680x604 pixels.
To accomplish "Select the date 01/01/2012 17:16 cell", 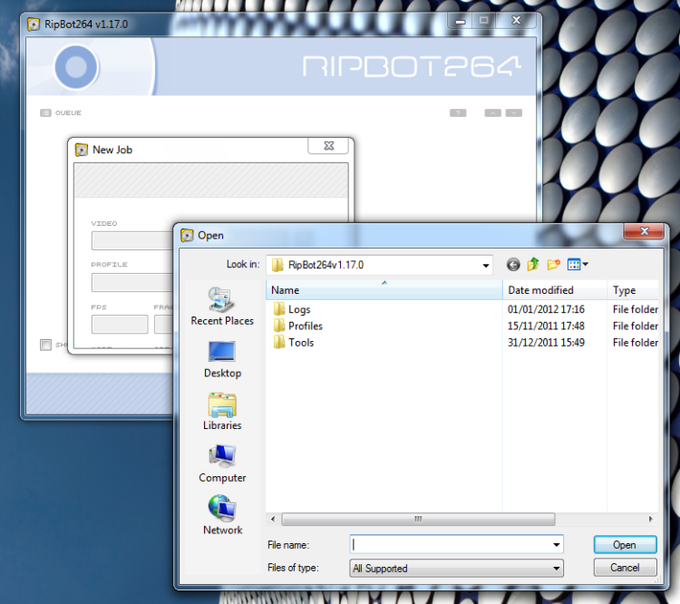I will [546, 309].
